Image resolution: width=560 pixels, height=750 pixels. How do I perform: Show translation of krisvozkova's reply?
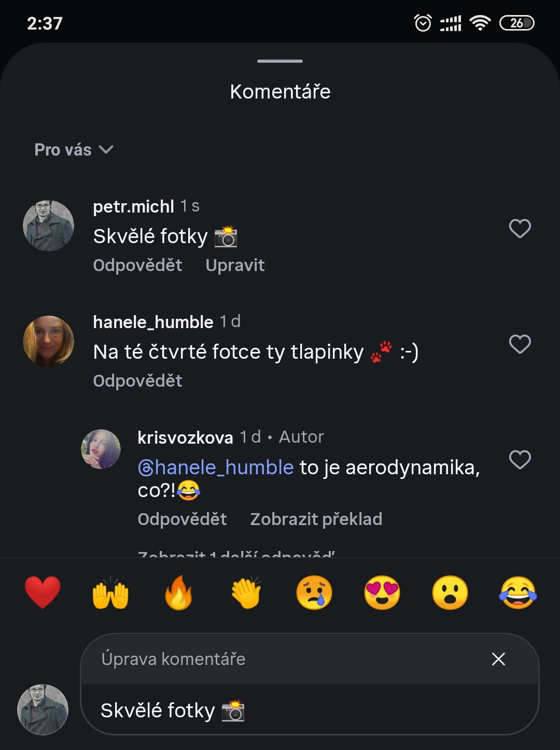[x=316, y=519]
